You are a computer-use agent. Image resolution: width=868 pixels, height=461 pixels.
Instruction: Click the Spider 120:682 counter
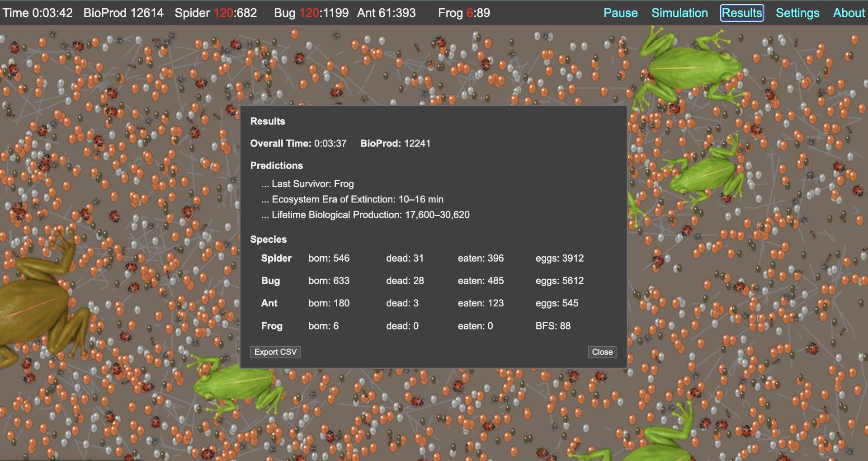click(x=216, y=13)
